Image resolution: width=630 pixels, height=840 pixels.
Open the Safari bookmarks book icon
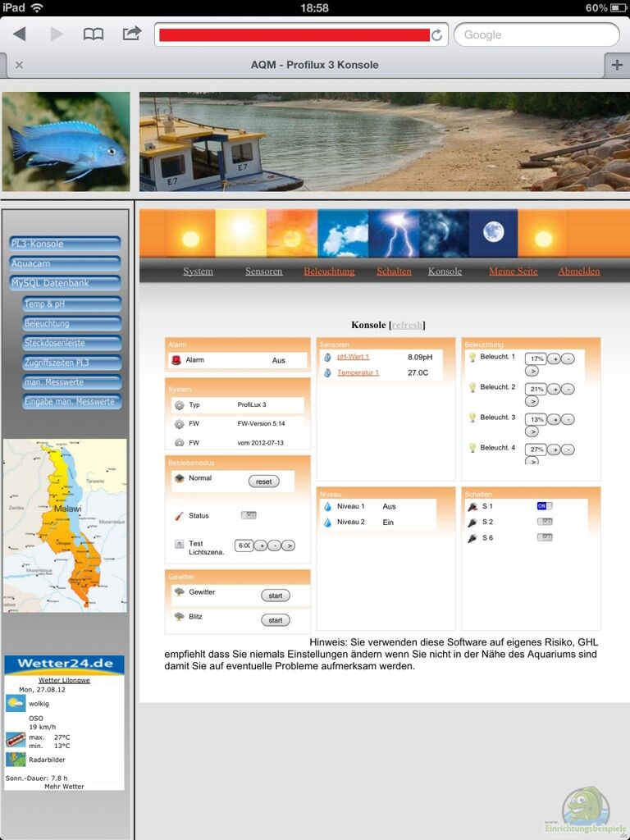tap(94, 34)
